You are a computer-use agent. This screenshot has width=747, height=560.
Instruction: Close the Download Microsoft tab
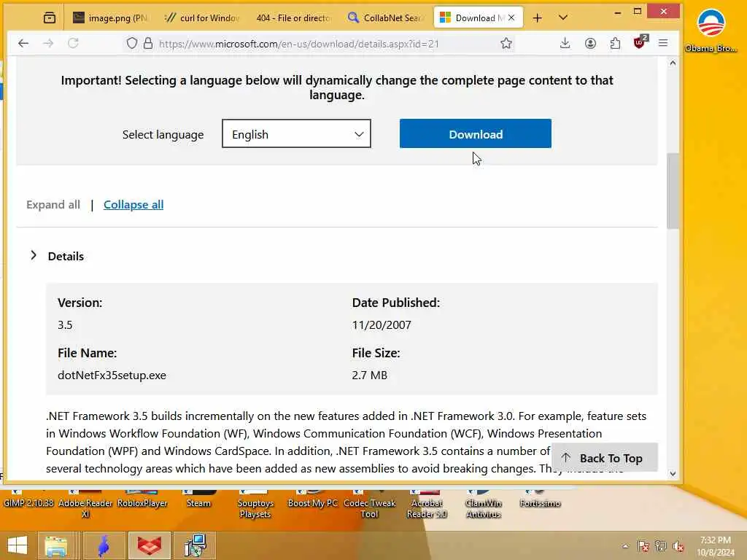click(x=511, y=17)
